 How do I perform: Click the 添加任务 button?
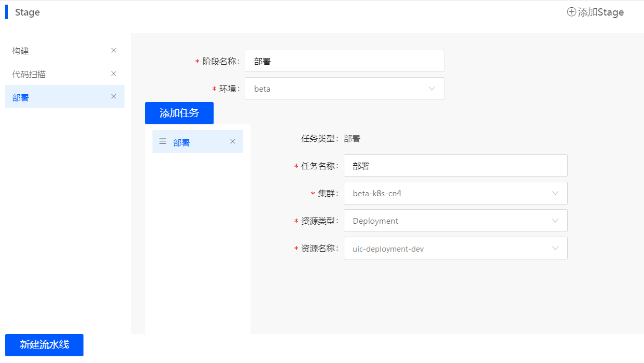click(x=179, y=113)
